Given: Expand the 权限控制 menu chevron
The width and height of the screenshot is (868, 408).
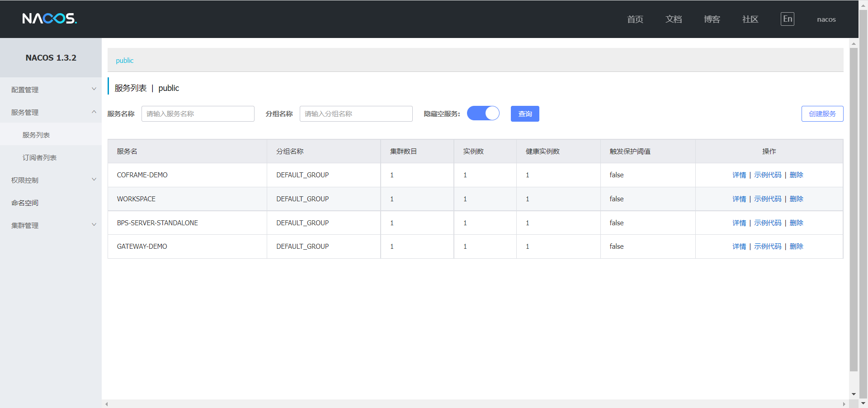Looking at the screenshot, I should [x=94, y=180].
